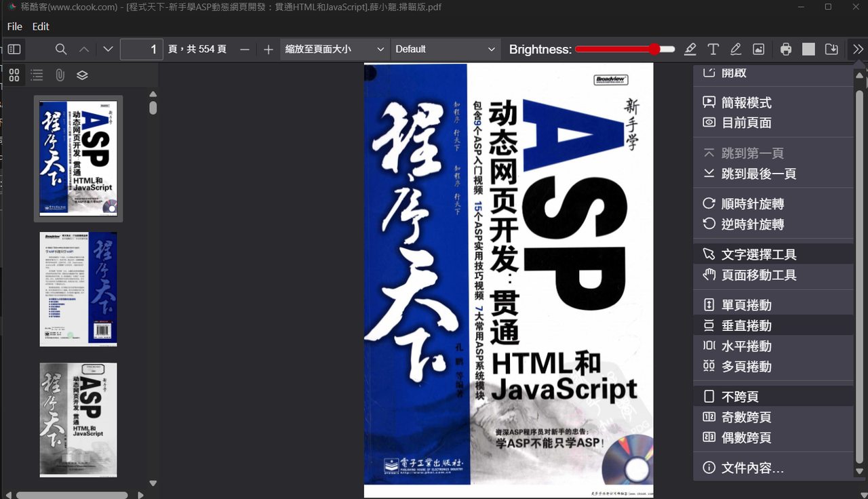This screenshot has width=868, height=499.
Task: Click the print icon in toolbar
Action: (785, 49)
